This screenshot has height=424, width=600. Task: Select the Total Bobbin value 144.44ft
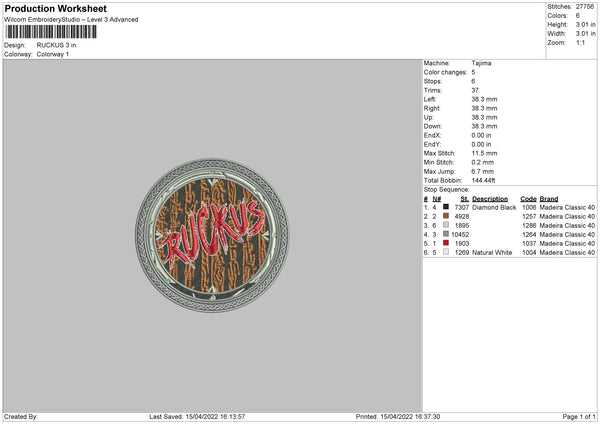[485, 178]
